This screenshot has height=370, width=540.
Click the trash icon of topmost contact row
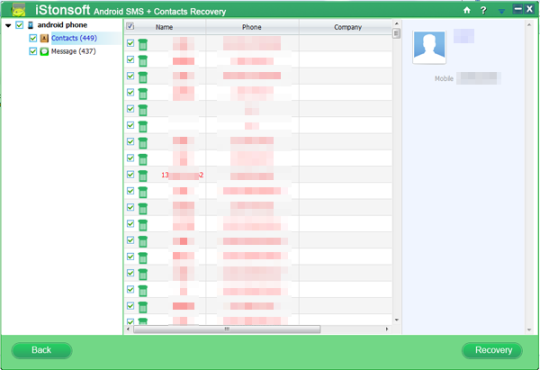(x=143, y=44)
